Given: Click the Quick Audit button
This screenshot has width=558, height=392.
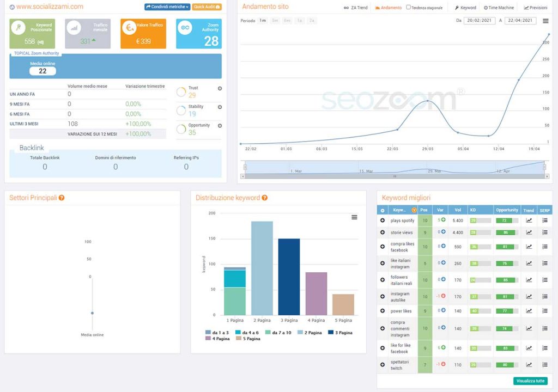Looking at the screenshot, I should coord(207,7).
